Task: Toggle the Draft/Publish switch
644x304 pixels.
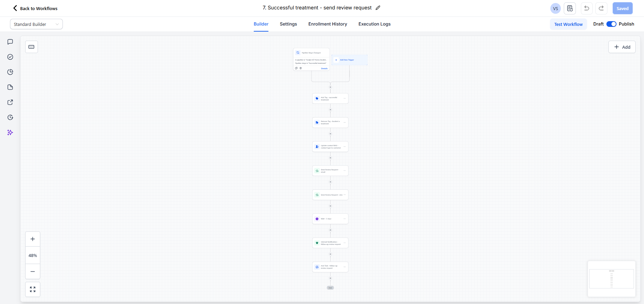Action: coord(611,24)
